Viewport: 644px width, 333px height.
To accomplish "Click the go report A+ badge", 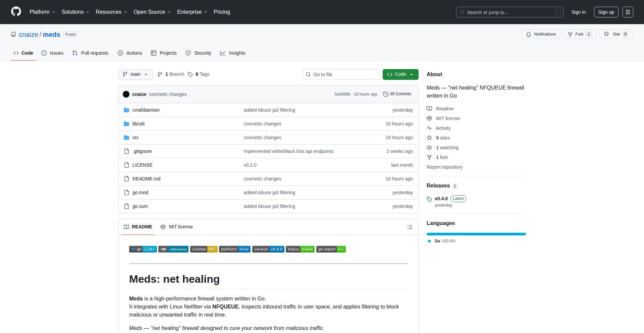I will (x=331, y=249).
